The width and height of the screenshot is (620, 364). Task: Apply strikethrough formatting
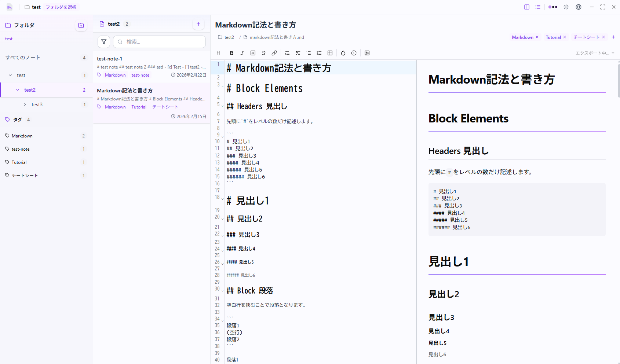tap(263, 53)
